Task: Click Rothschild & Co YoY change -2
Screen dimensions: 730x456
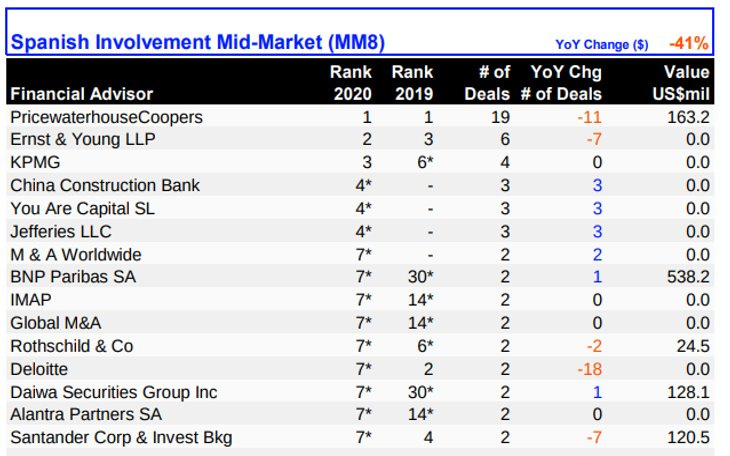Action: 594,346
